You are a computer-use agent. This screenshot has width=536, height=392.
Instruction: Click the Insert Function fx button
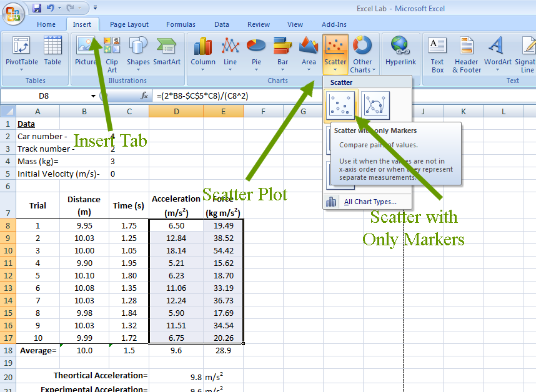point(144,96)
